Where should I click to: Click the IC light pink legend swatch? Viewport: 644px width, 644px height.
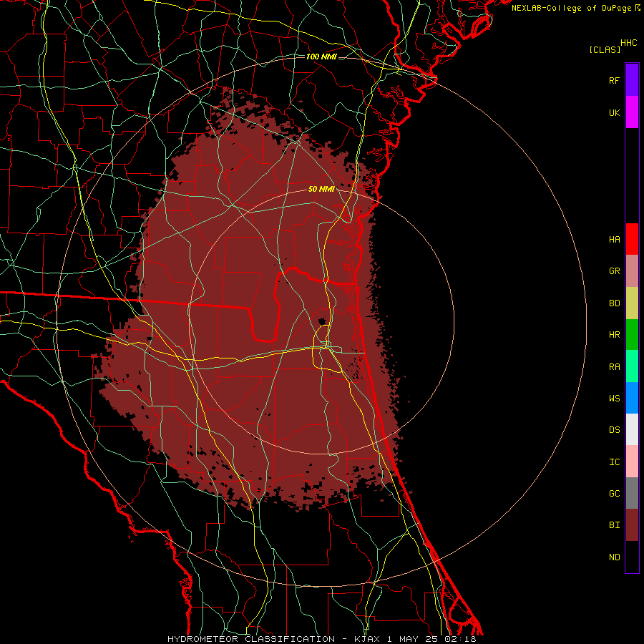click(632, 462)
